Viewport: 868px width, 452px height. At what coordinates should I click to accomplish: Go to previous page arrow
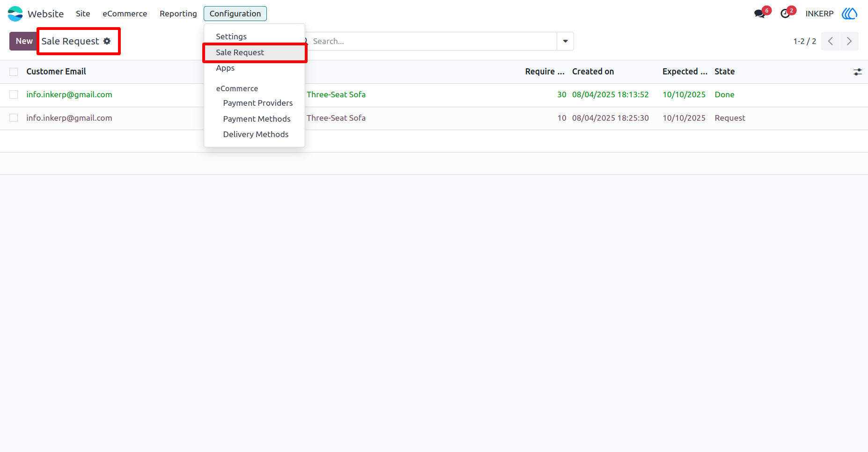click(x=831, y=41)
